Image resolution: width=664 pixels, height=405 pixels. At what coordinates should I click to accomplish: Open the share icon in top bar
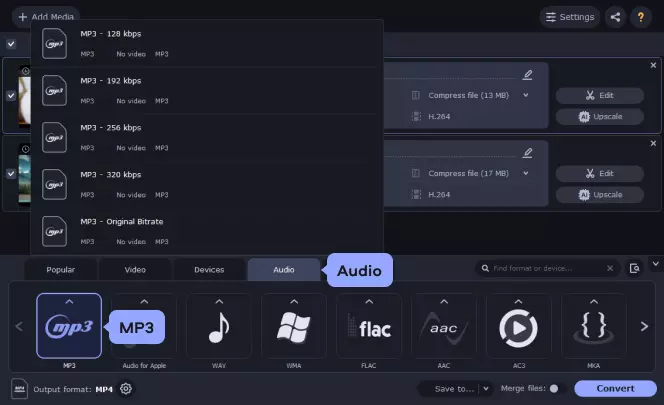(x=615, y=17)
